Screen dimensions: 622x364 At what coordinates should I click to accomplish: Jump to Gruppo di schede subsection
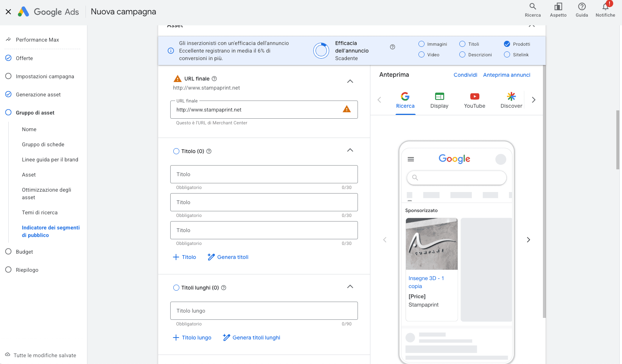pyautogui.click(x=43, y=144)
